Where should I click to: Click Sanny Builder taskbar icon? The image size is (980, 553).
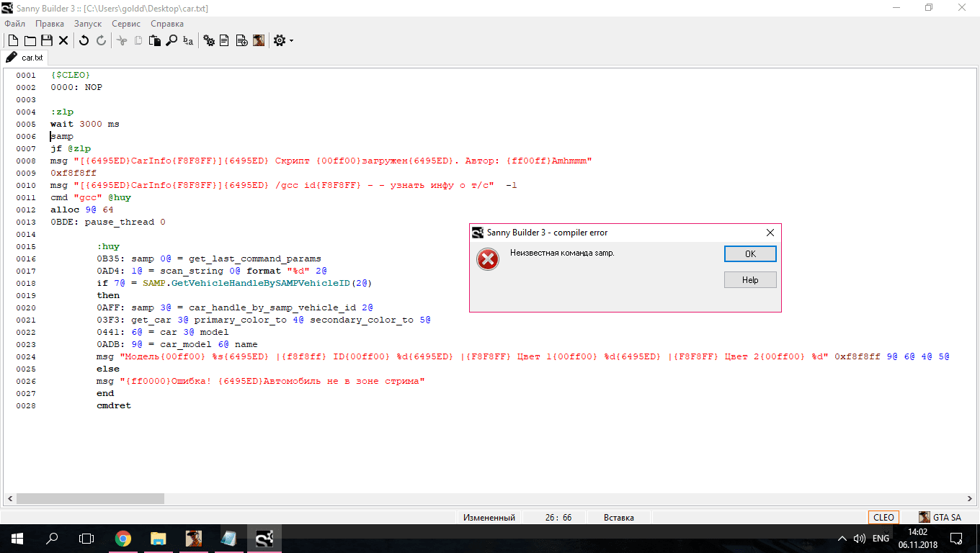[x=264, y=538]
